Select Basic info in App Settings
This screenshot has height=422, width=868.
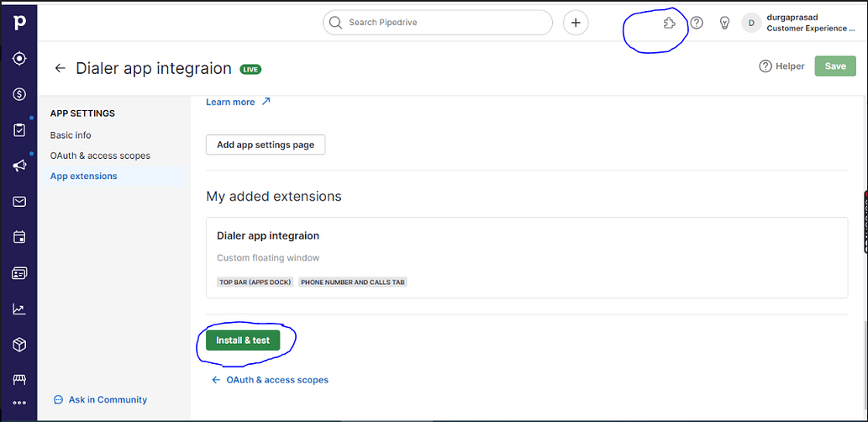click(71, 135)
